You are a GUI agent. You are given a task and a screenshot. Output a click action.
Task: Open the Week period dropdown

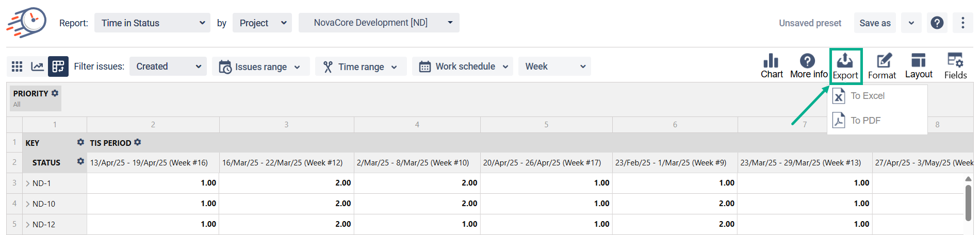554,66
